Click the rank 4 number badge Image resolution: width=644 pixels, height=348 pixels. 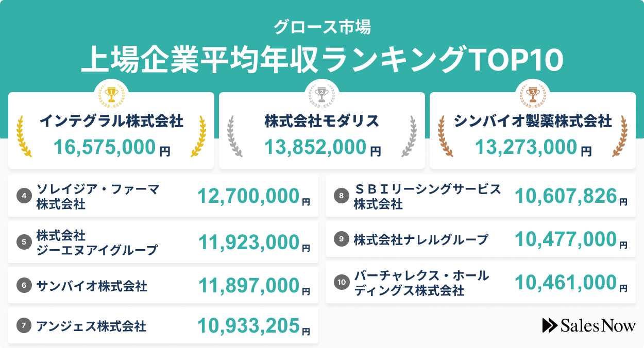tap(24, 196)
